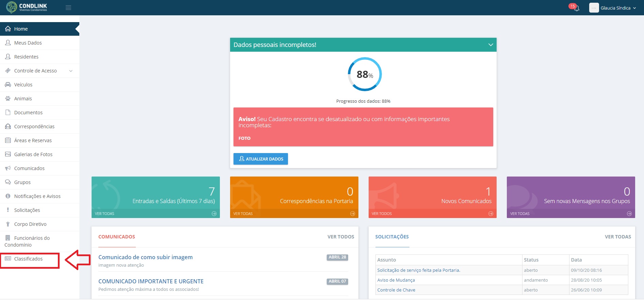
Task: Open Correspondências menu item
Action: [39, 127]
